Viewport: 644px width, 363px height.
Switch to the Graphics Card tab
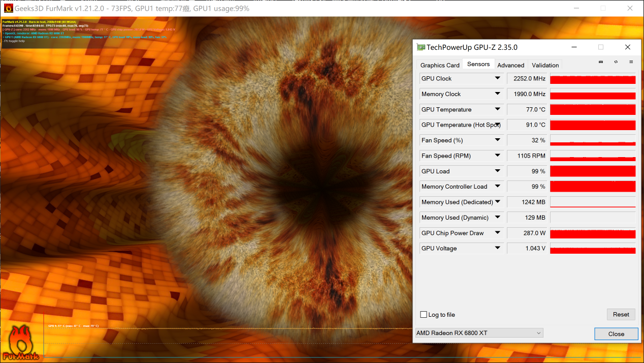coord(440,65)
